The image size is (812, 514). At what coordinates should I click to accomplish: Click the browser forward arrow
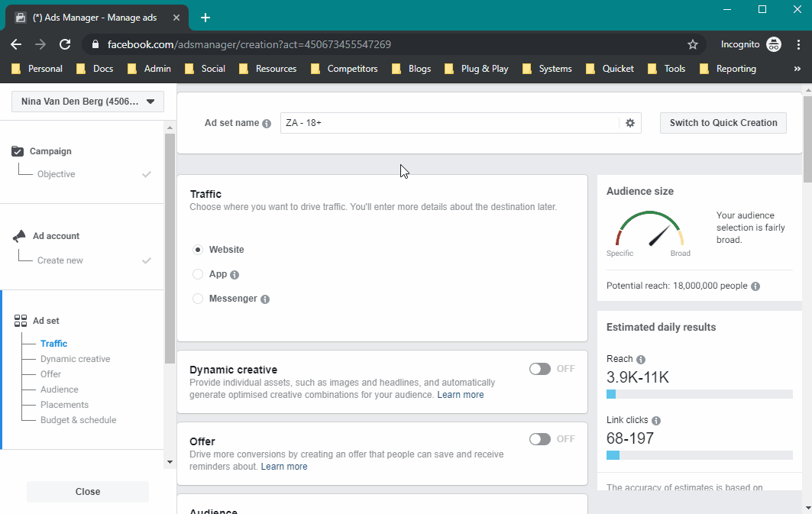(40, 44)
